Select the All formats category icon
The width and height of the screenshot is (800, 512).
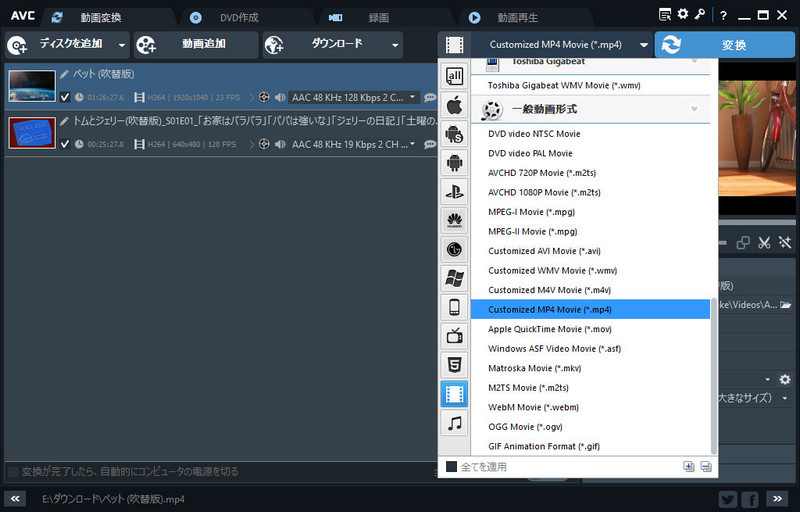point(454,76)
